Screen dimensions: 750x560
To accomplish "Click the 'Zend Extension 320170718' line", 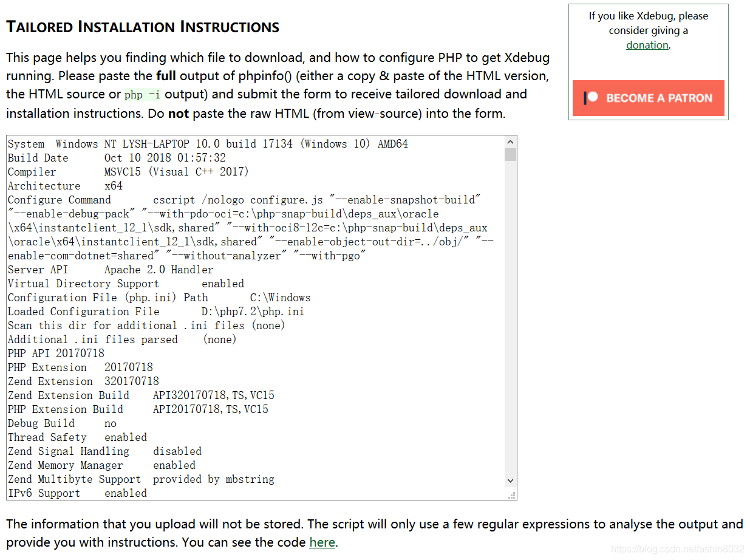I will tap(83, 381).
